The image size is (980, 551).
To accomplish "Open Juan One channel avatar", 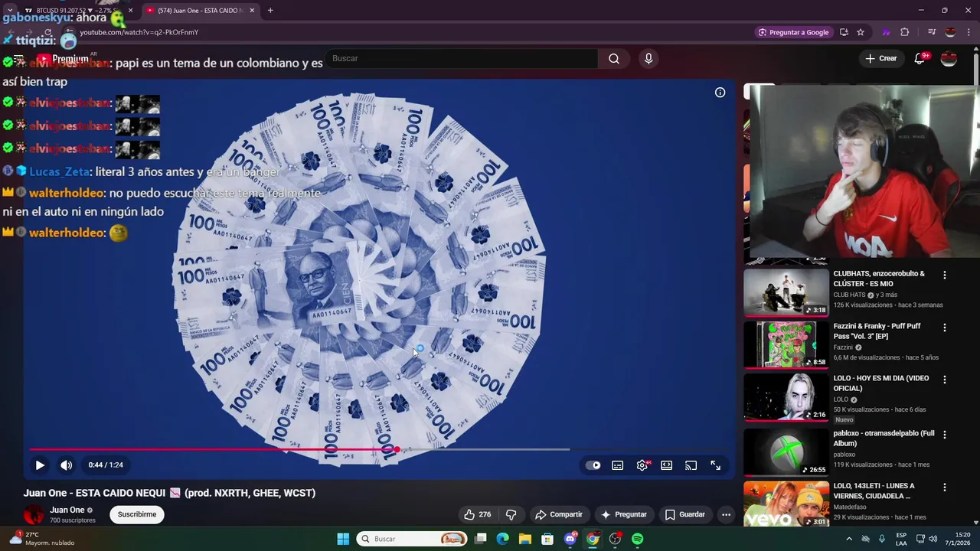I will click(34, 514).
